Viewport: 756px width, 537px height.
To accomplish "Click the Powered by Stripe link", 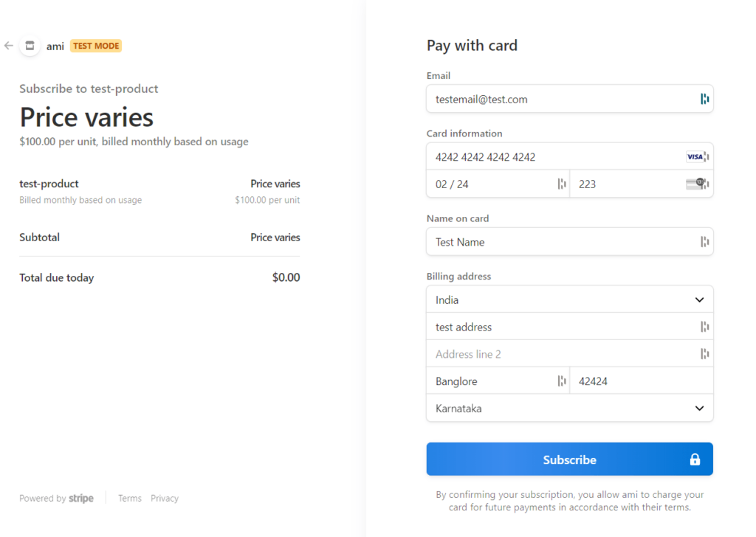I will 56,498.
